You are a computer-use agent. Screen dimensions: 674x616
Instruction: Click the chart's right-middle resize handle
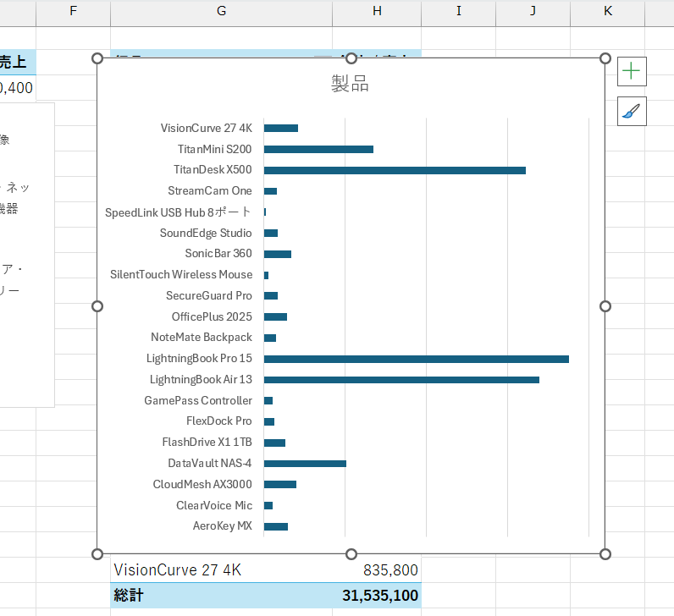point(605,306)
